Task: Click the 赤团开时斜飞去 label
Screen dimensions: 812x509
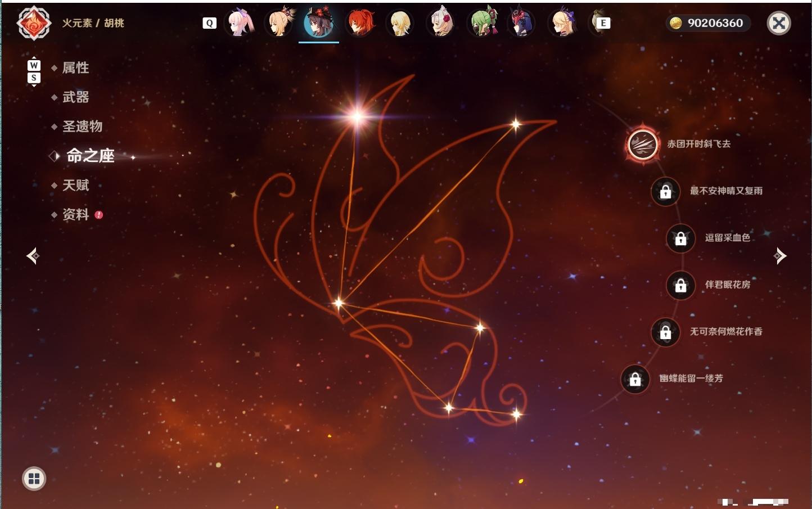Action: (699, 144)
